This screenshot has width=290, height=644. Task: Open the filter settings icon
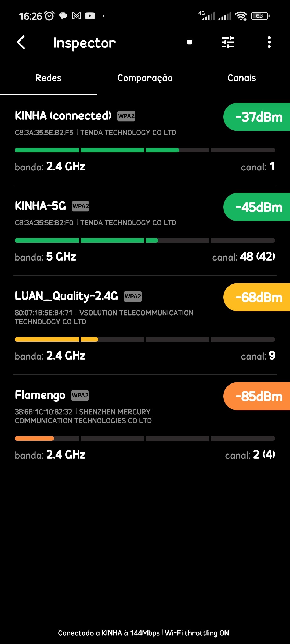(x=228, y=42)
